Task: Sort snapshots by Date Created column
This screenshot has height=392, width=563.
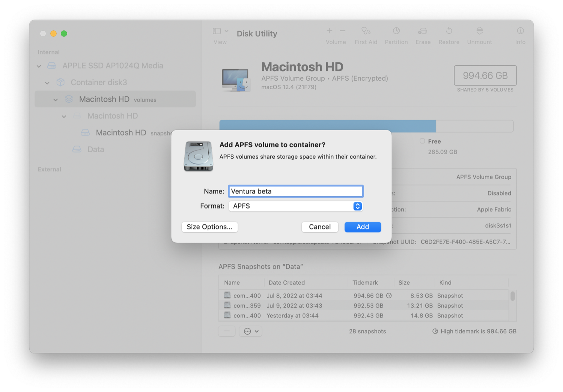Action: (x=287, y=282)
